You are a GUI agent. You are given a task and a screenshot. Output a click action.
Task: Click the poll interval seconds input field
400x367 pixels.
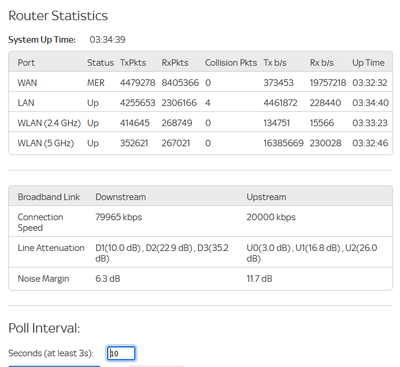(121, 353)
